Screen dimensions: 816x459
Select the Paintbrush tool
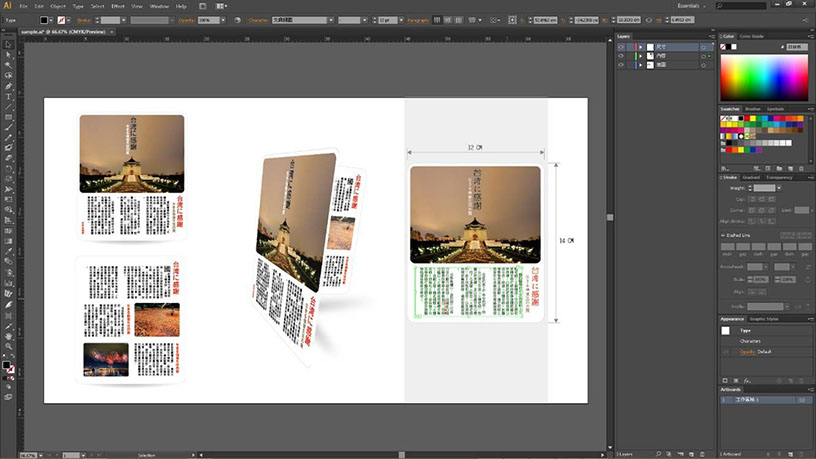[x=9, y=127]
